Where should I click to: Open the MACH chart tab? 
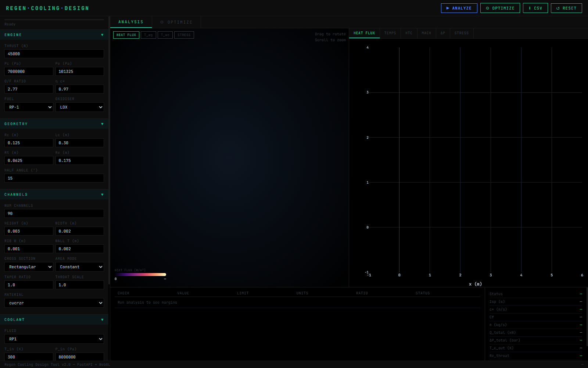click(x=426, y=33)
